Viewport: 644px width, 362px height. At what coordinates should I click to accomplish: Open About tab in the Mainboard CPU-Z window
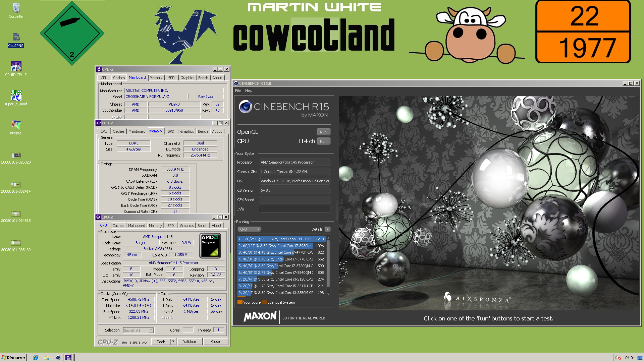pyautogui.click(x=217, y=78)
